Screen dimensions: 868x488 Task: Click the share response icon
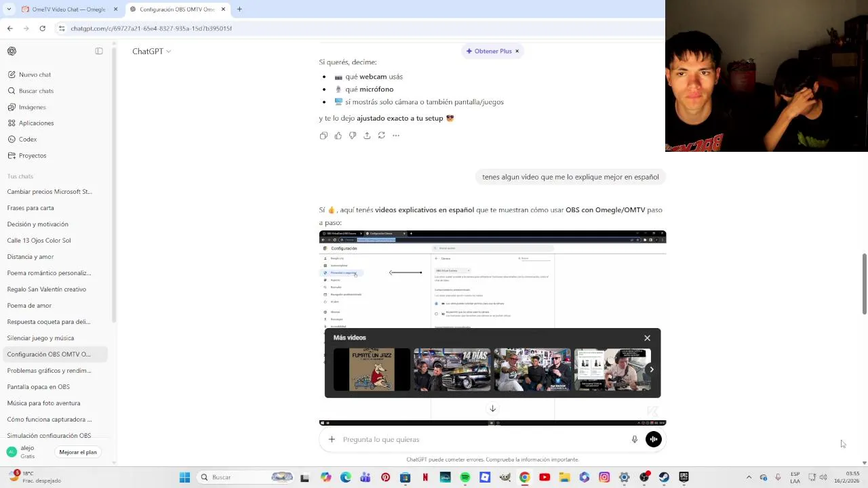(367, 136)
